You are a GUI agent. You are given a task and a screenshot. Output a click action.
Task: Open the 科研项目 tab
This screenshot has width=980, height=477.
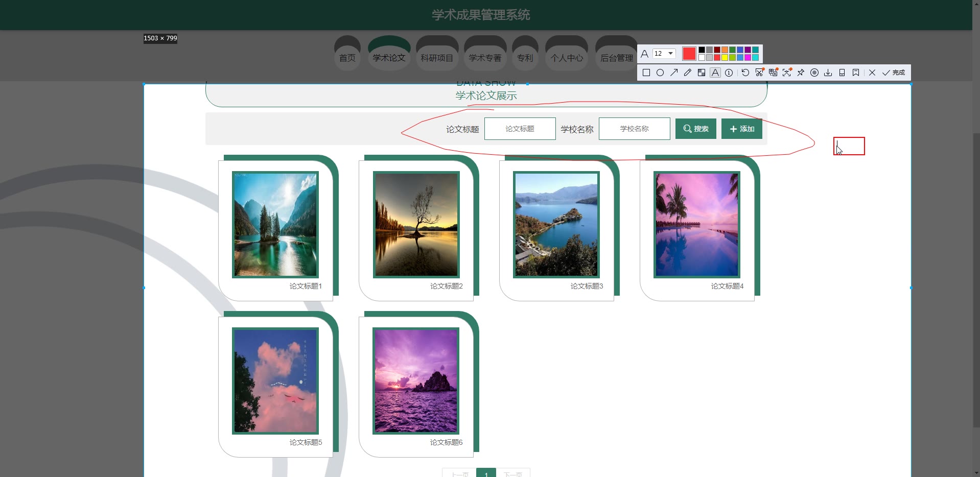(x=437, y=58)
